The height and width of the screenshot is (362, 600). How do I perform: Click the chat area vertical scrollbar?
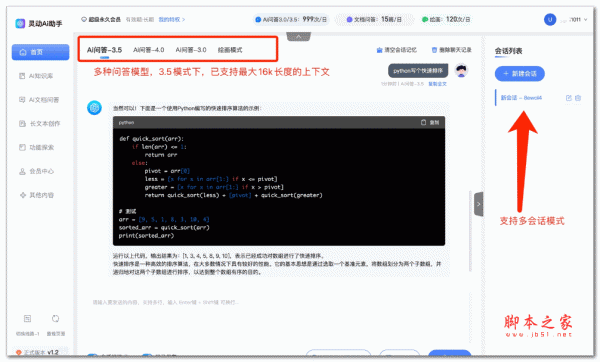(471, 230)
